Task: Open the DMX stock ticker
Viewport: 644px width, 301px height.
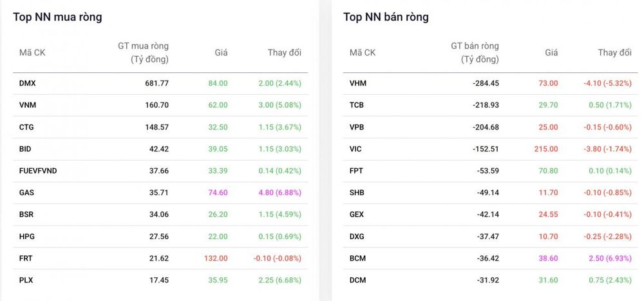Action: (28, 83)
